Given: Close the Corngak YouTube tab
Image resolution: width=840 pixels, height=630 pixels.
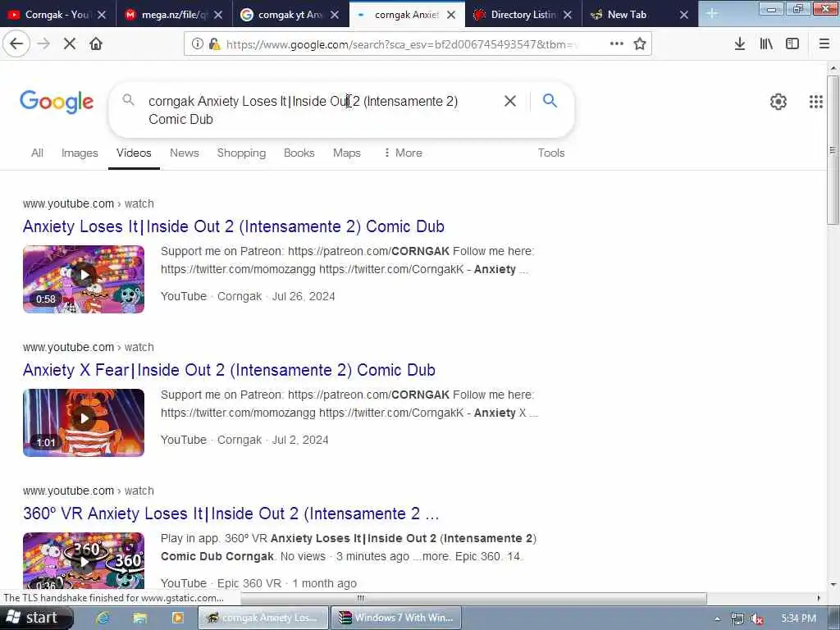Looking at the screenshot, I should pos(102,15).
